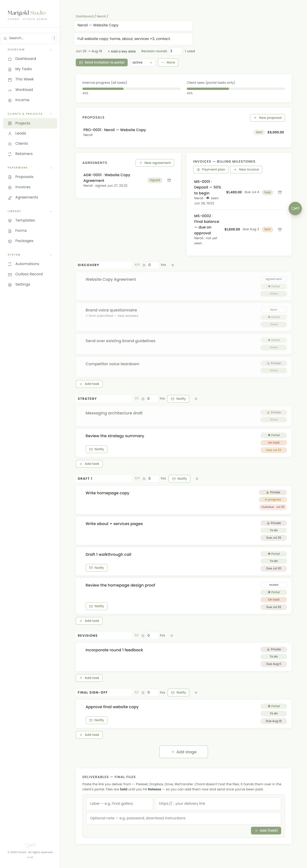Toggle Portal visibility on Website Copy Agreement
Image resolution: width=307 pixels, height=868 pixels.
[274, 286]
